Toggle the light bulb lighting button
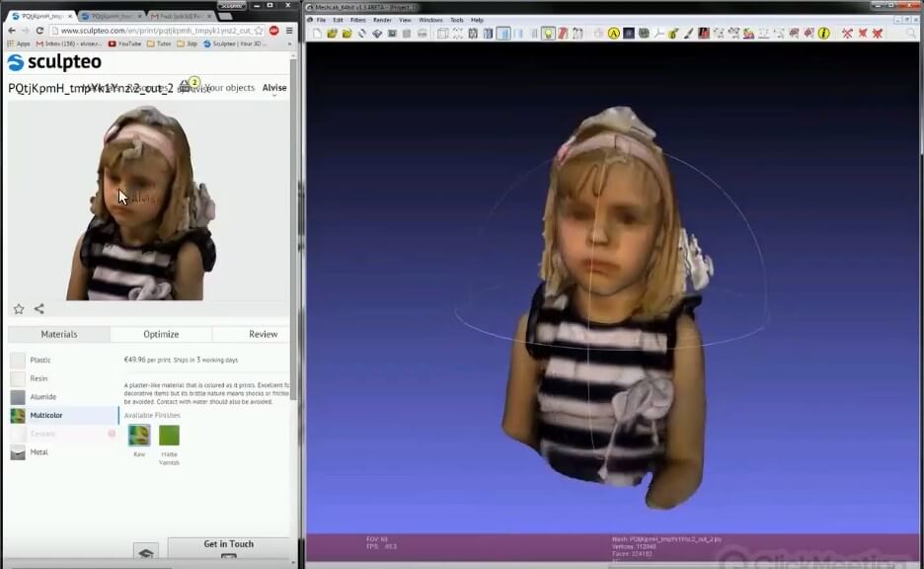 [549, 34]
